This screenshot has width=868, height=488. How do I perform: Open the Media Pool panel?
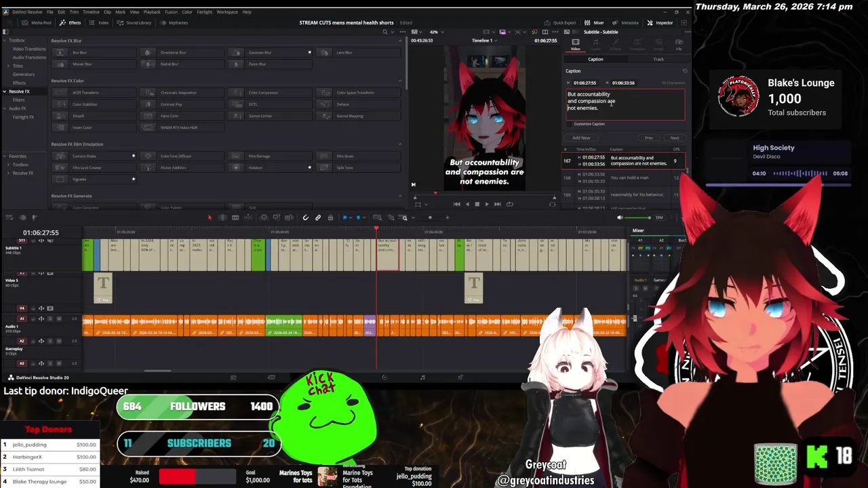pyautogui.click(x=37, y=22)
